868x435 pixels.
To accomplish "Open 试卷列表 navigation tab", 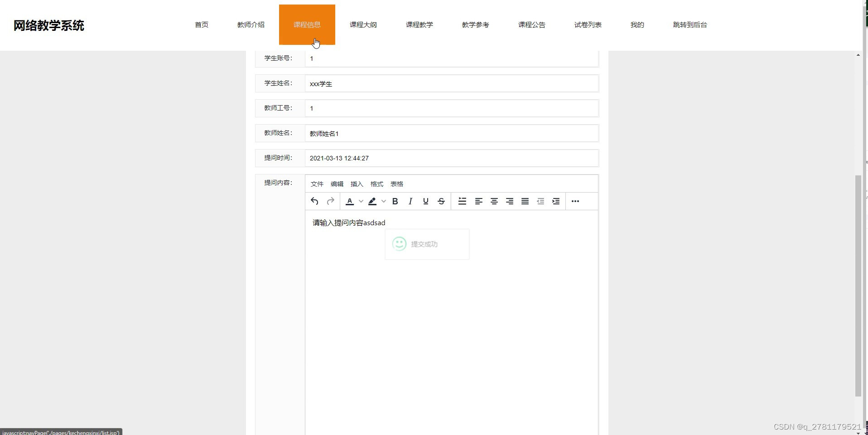I will [x=588, y=25].
